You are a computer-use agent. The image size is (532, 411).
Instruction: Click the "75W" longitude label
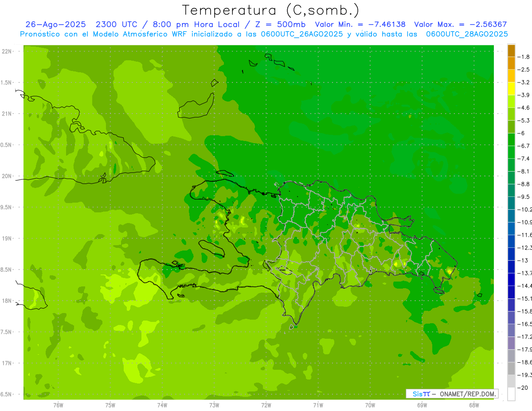[110, 405]
